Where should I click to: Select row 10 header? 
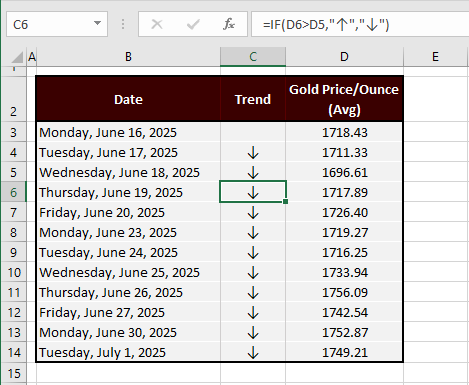13,272
